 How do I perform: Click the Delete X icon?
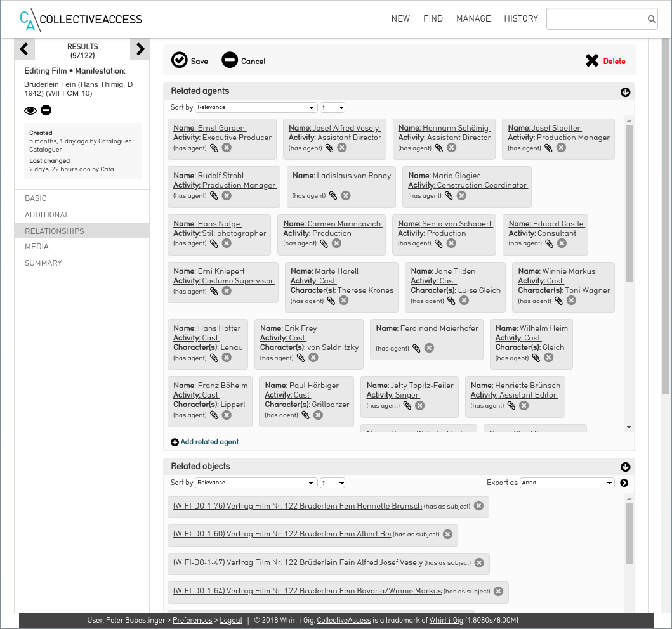pos(592,61)
